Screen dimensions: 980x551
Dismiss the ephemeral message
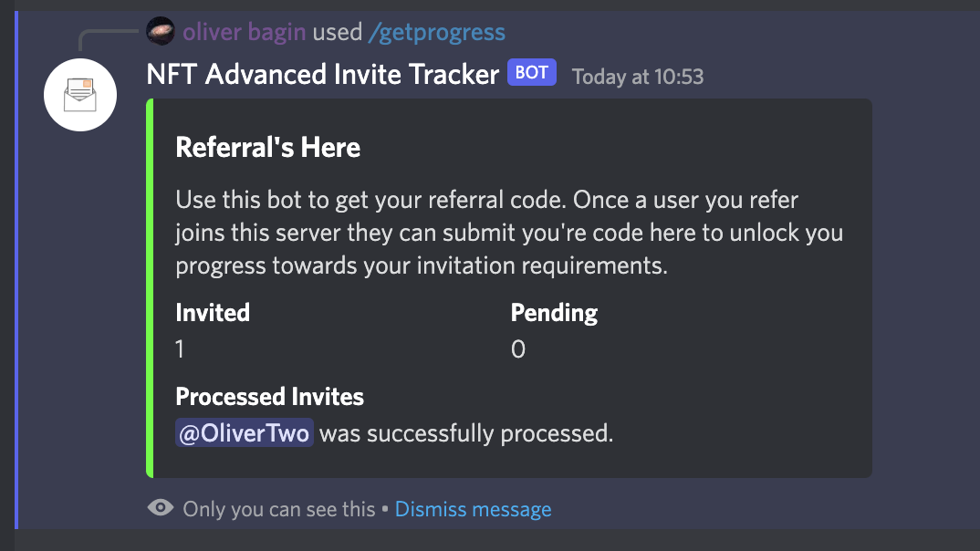point(473,509)
